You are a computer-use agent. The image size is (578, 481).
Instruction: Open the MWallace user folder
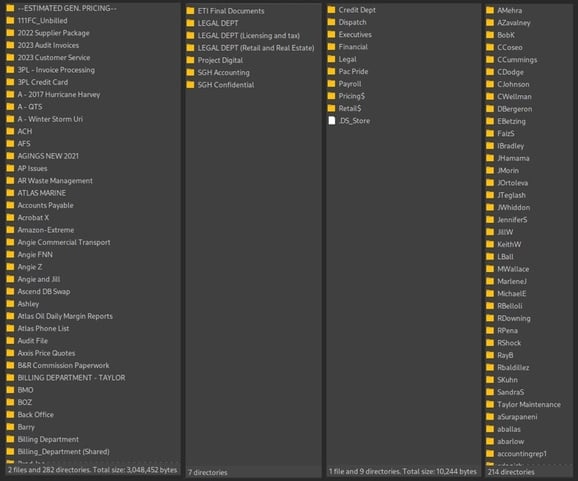tap(513, 269)
